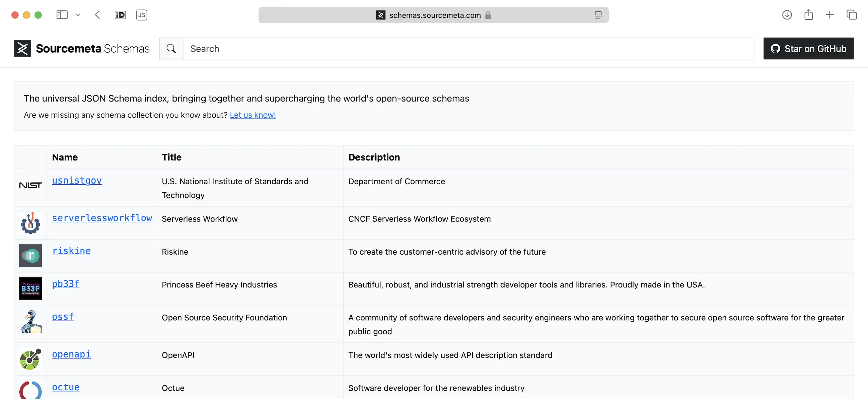Click the Princess B33F logo thumbnail
Viewport: 868px width, 399px height.
pyautogui.click(x=30, y=289)
